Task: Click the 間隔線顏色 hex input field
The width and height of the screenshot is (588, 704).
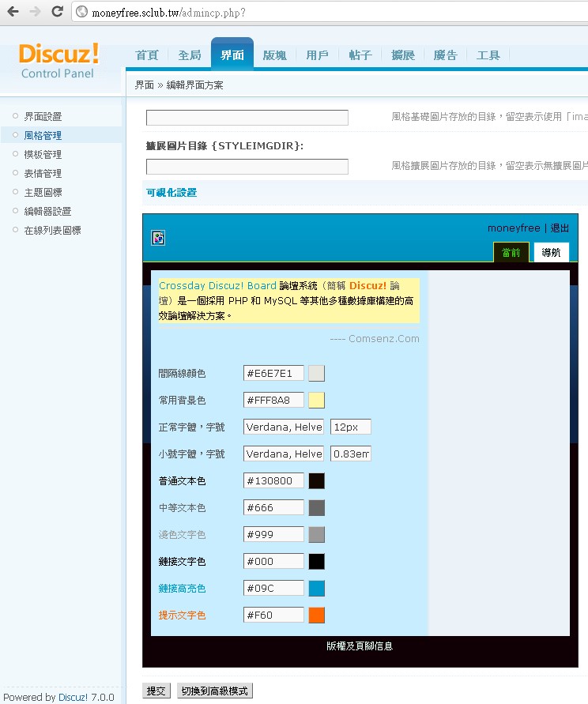Action: (273, 373)
